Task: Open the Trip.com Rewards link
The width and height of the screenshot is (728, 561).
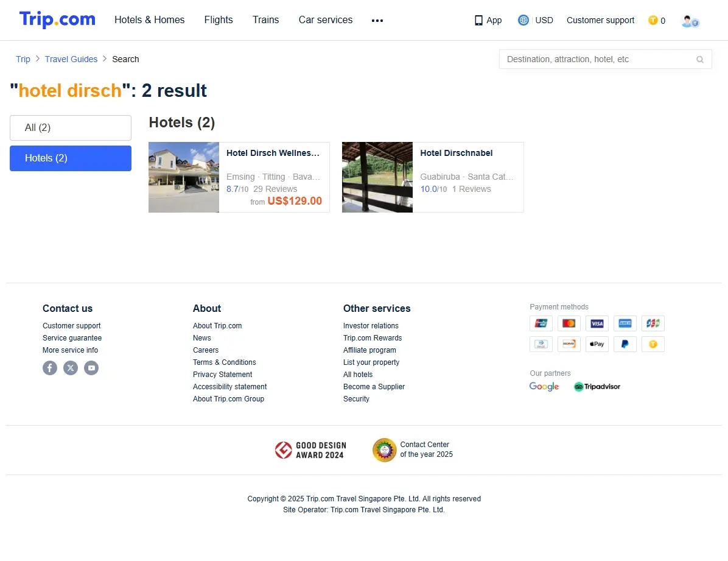Action: [373, 338]
